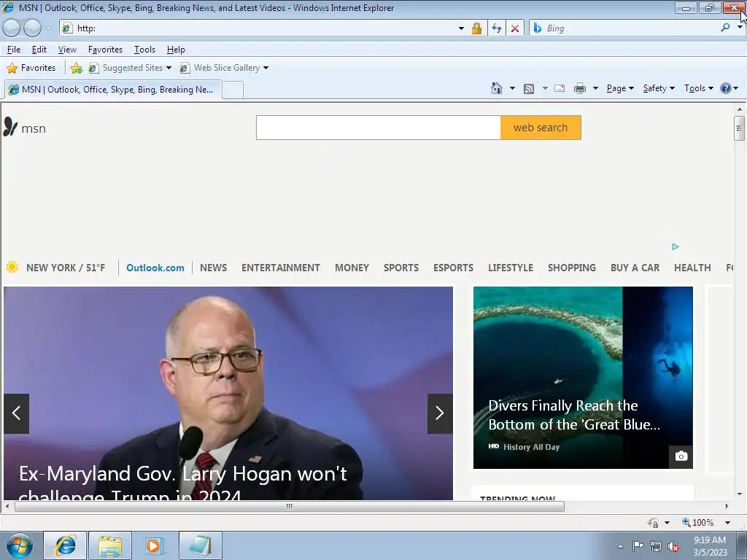Expand the Home button dropdown arrow

[x=512, y=88]
